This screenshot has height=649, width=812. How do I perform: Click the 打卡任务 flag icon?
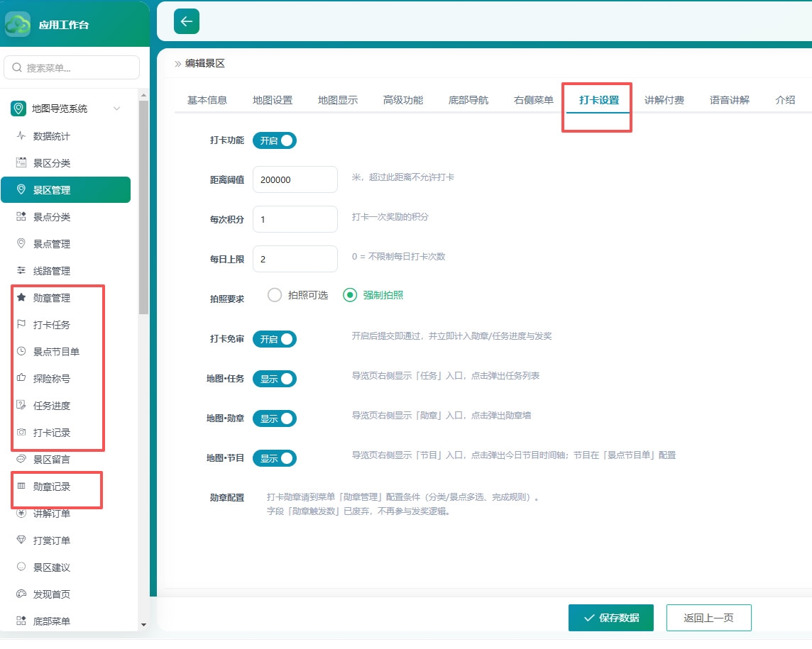(21, 324)
